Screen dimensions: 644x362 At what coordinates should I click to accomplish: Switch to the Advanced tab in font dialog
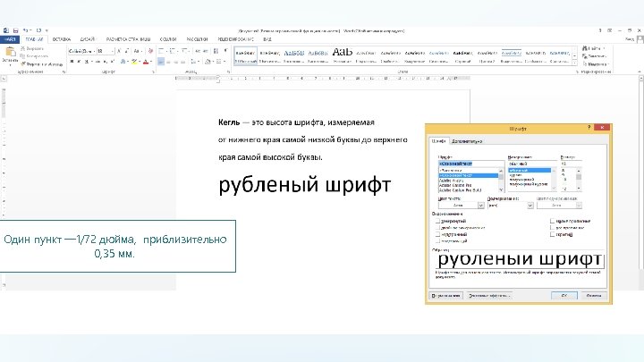point(467,141)
